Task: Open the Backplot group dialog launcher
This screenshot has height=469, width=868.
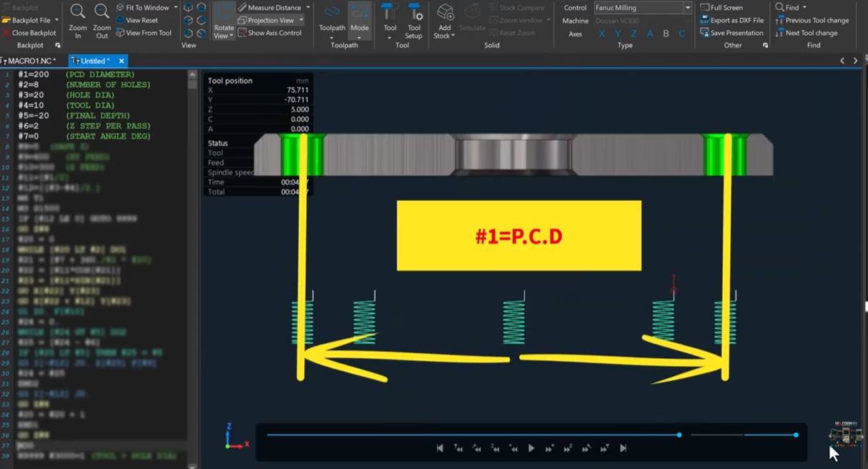Action: click(58, 45)
